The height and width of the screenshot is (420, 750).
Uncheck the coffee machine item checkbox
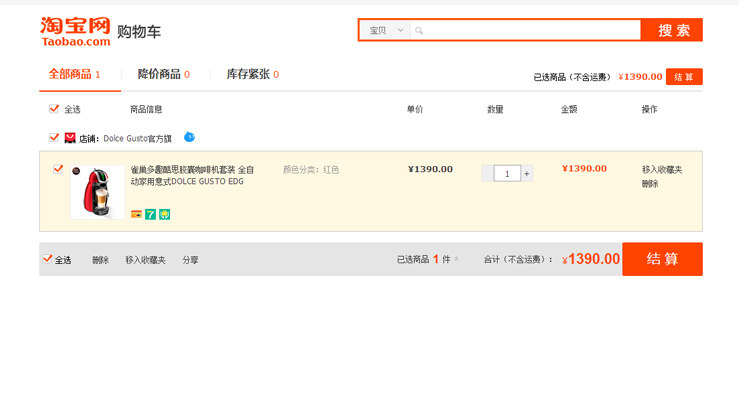58,169
